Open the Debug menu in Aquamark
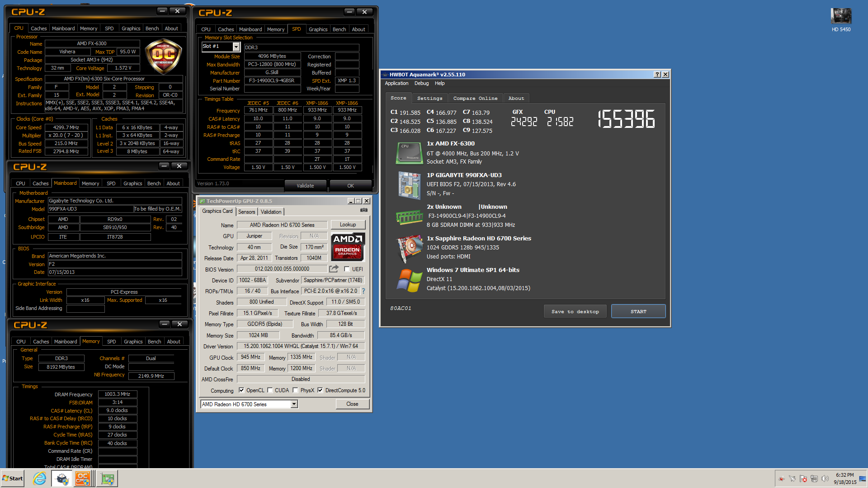 421,83
